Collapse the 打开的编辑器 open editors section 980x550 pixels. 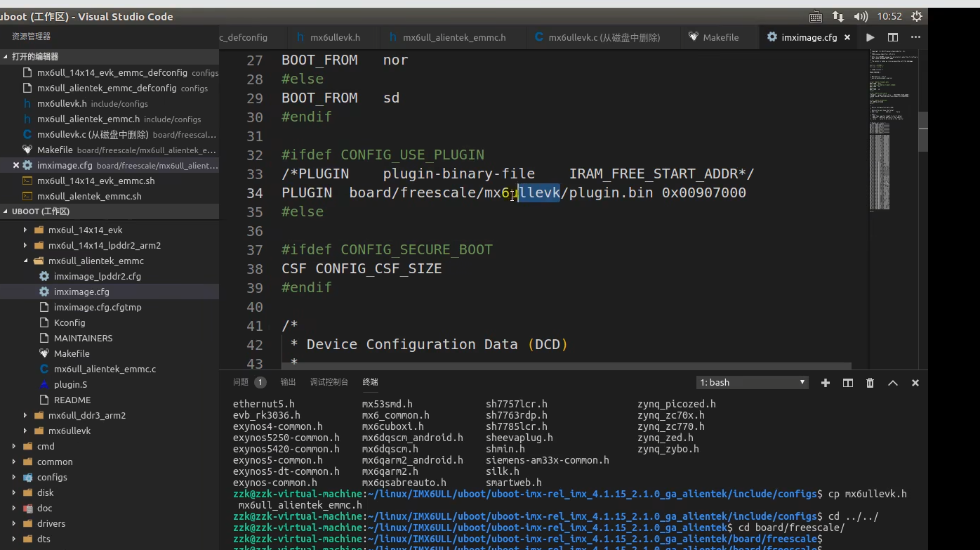(110, 56)
